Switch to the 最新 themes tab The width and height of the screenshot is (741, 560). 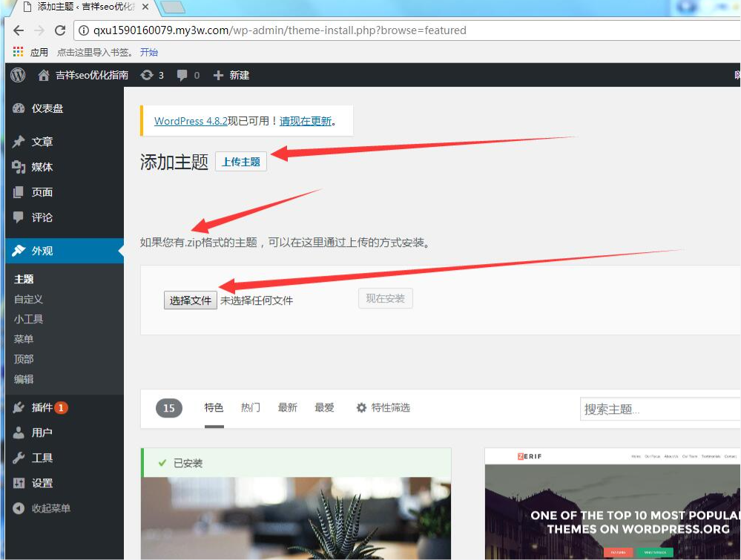(287, 407)
